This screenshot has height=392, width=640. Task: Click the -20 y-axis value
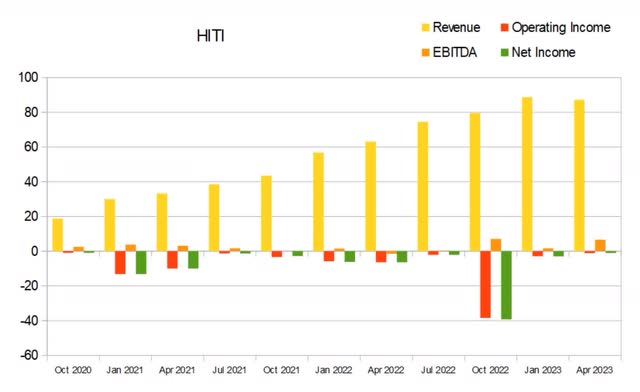click(29, 286)
